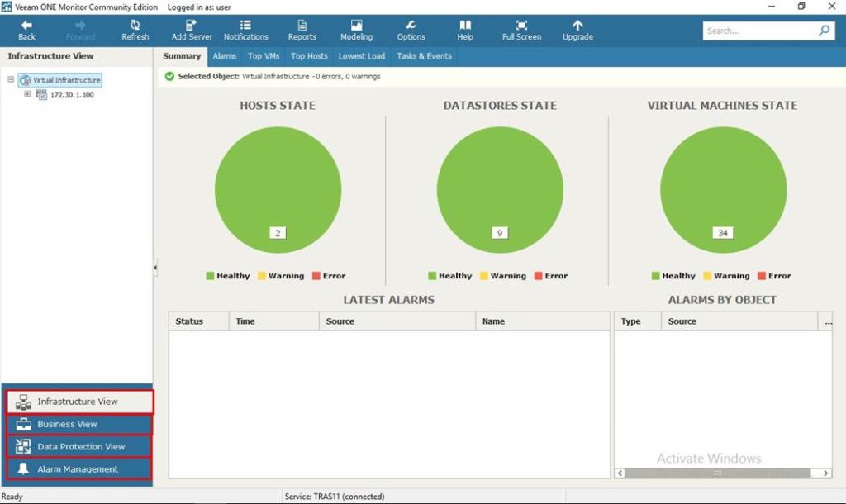Open the Tasks & Events tab
Viewport: 846px width, 504px height.
click(424, 56)
